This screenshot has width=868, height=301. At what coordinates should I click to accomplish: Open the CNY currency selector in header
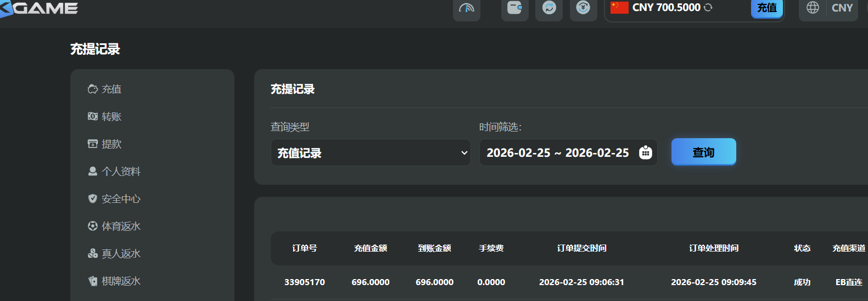pyautogui.click(x=842, y=8)
